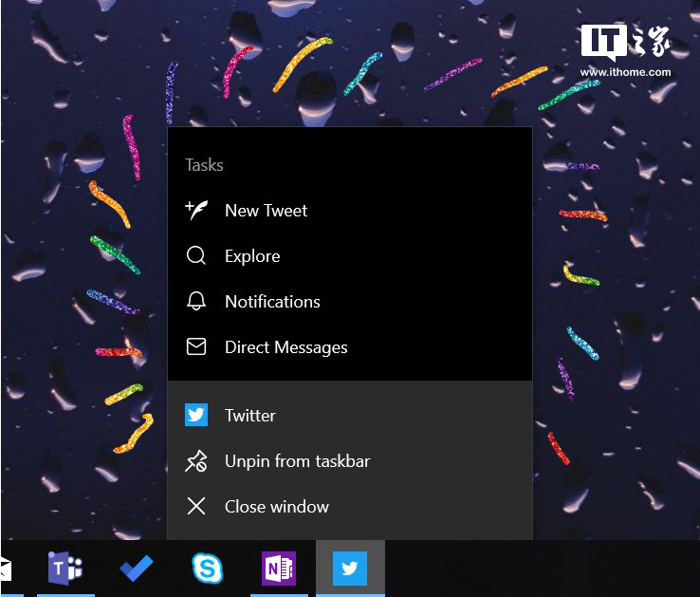Launch Twitter from the jump list
Screen dimensions: 700x597
[350, 416]
